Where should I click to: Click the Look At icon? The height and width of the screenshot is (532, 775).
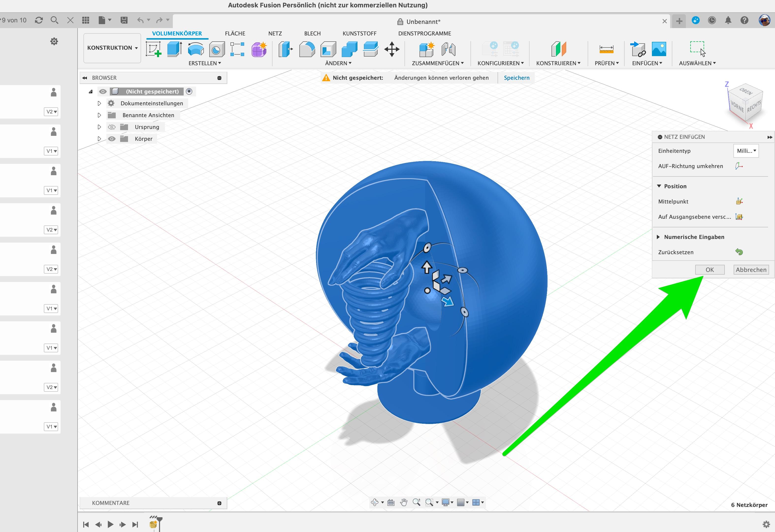click(391, 502)
